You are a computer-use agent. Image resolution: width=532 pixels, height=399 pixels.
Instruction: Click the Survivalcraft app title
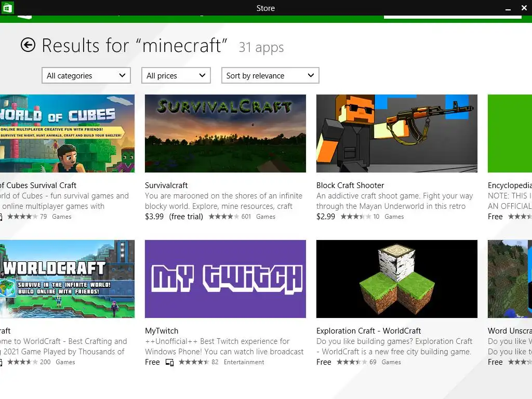click(x=166, y=185)
